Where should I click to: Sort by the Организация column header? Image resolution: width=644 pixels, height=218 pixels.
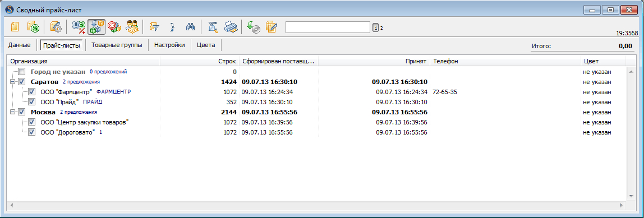[x=84, y=61]
